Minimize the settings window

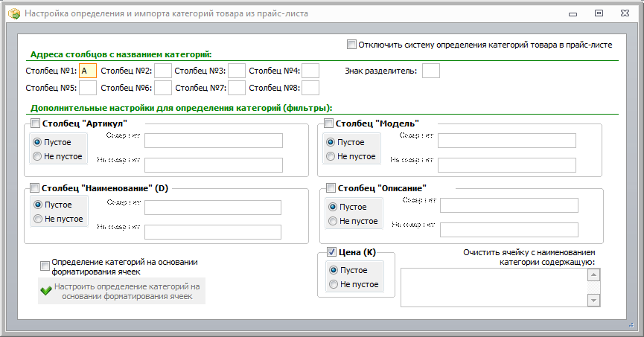tap(573, 13)
